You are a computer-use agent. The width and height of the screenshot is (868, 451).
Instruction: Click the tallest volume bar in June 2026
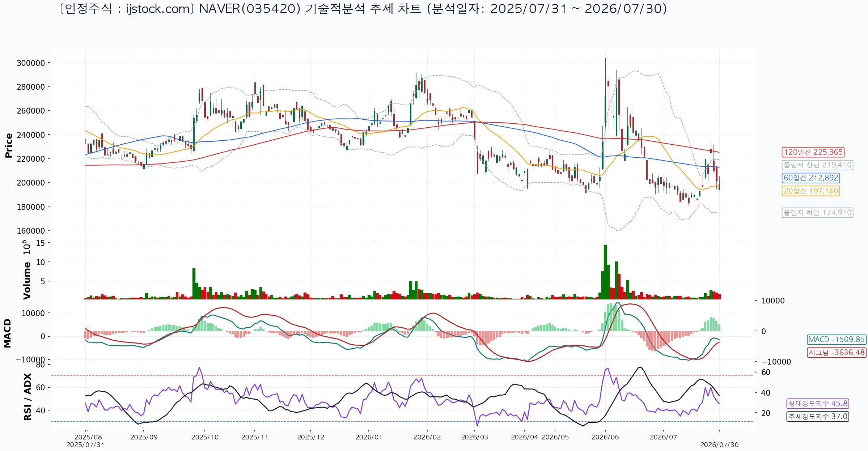[605, 272]
